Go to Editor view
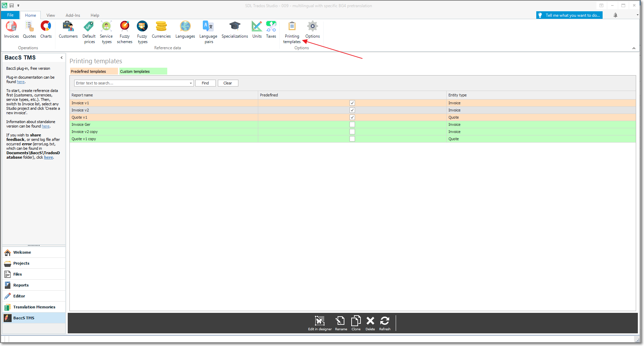Screen dimensions: 644x346 click(x=34, y=296)
